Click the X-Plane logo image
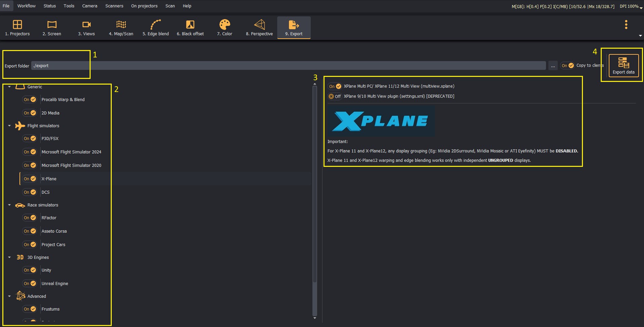644x327 pixels. pyautogui.click(x=381, y=121)
